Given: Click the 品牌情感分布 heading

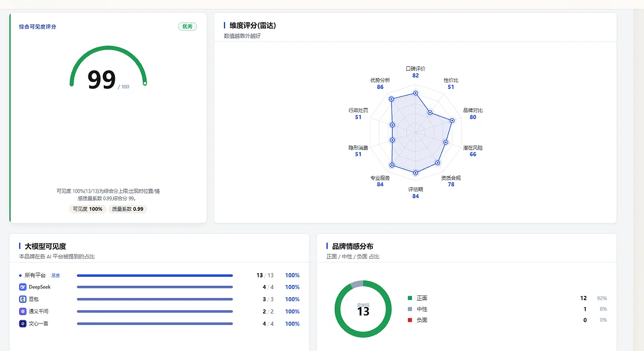Looking at the screenshot, I should [353, 246].
